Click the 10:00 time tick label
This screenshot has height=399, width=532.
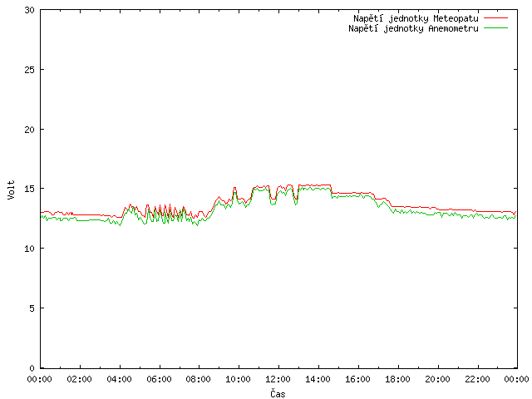[239, 379]
